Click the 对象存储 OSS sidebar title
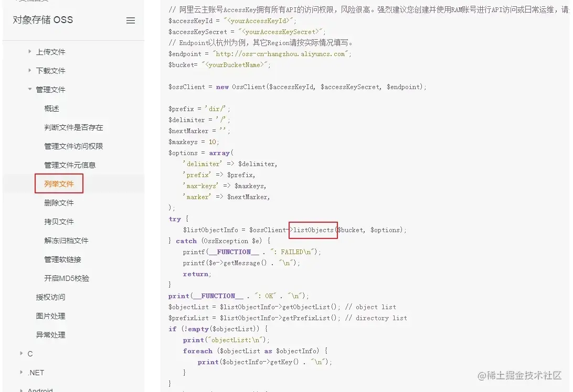The width and height of the screenshot is (573, 392). pyautogui.click(x=43, y=20)
